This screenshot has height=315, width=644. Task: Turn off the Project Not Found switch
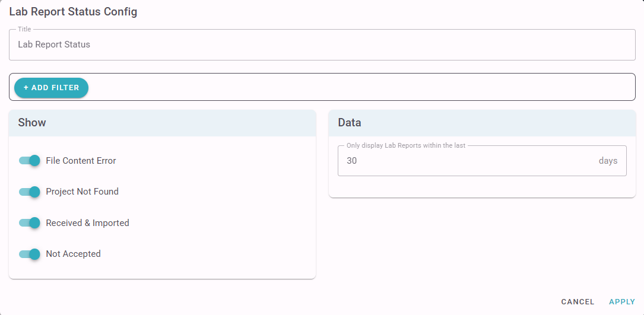pos(29,192)
